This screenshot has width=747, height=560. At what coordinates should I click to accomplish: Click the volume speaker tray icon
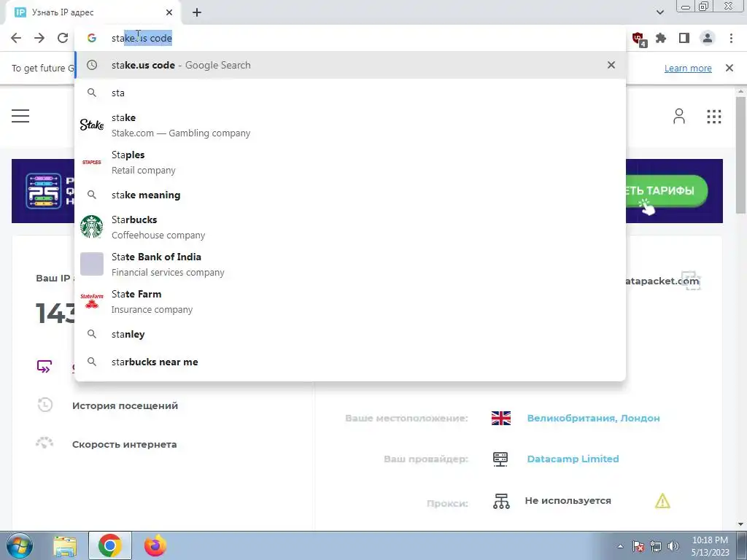pyautogui.click(x=673, y=546)
